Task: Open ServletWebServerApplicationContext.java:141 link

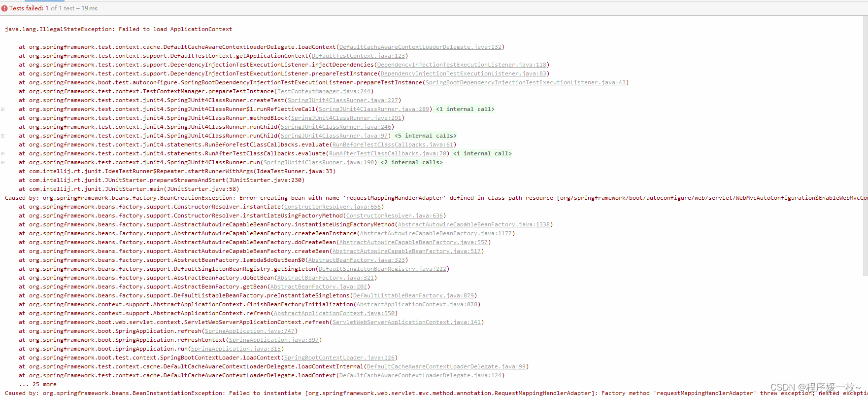Action: tap(406, 322)
